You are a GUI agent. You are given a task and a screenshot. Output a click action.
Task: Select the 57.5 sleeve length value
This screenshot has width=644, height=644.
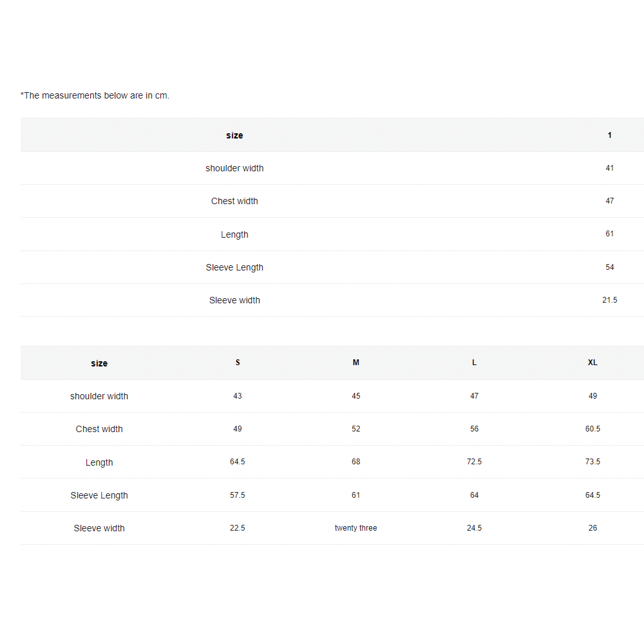pos(238,495)
